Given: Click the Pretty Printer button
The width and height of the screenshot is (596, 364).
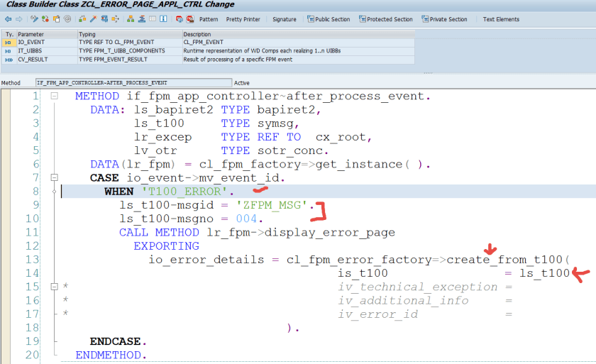Looking at the screenshot, I should pyautogui.click(x=243, y=19).
